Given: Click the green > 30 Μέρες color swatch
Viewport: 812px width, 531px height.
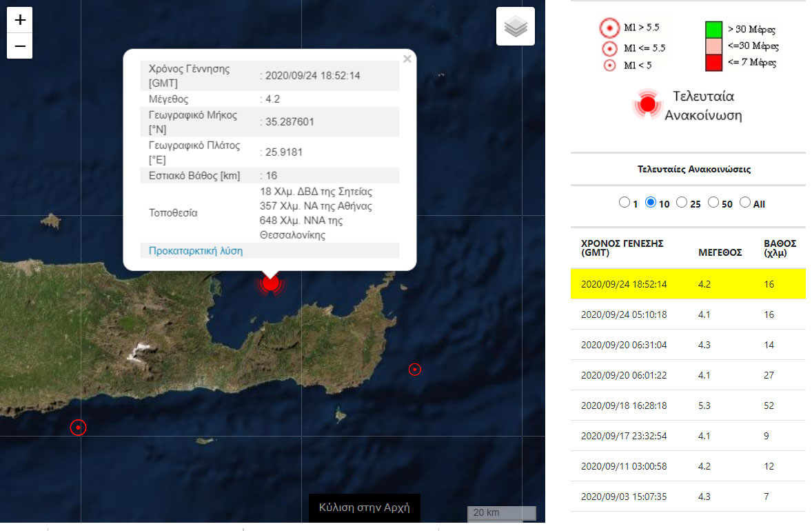Looking at the screenshot, I should (713, 29).
